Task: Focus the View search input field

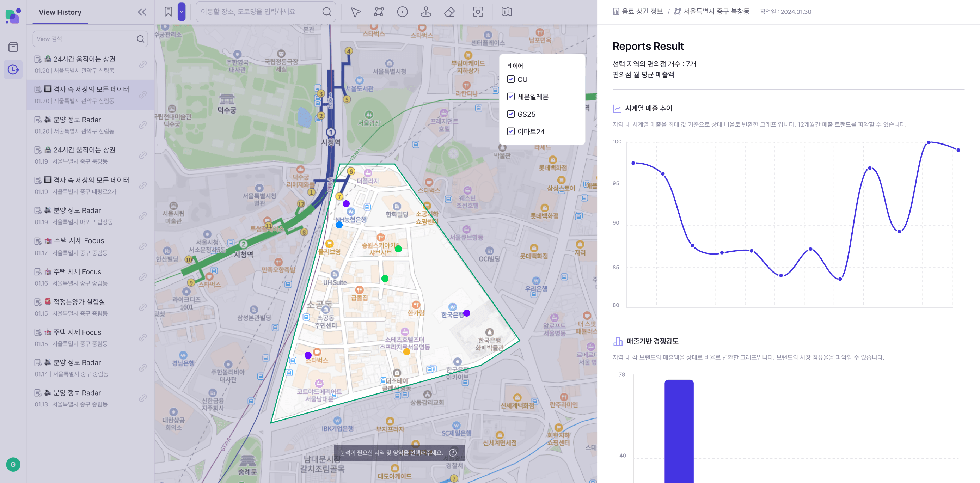Action: point(90,39)
